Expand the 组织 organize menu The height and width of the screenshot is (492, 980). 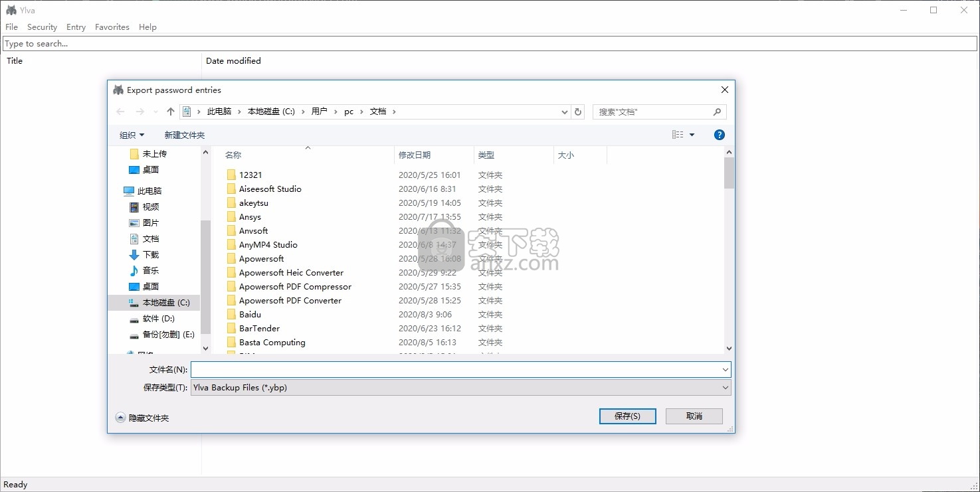point(132,135)
